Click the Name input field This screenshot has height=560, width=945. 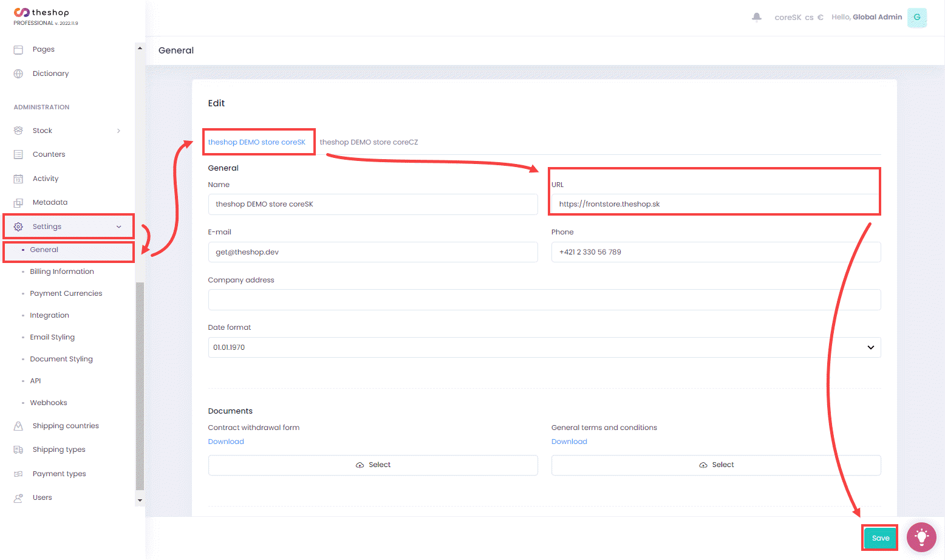coord(373,204)
